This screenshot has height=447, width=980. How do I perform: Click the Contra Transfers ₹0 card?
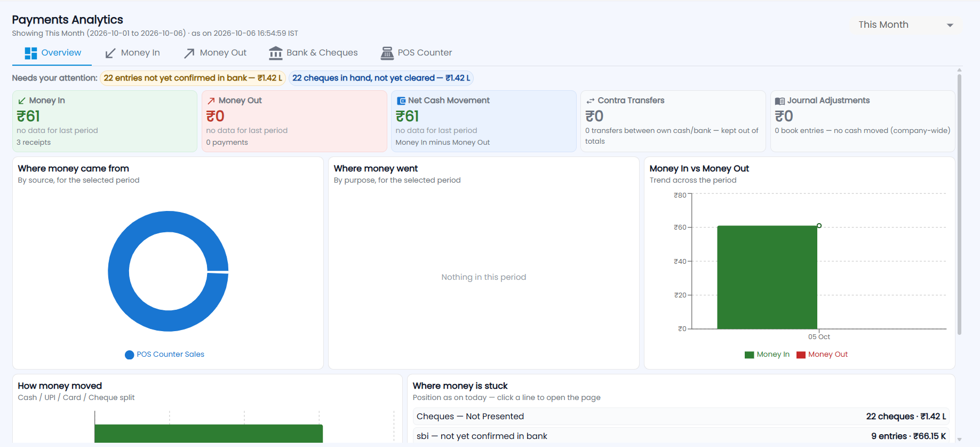pyautogui.click(x=673, y=121)
